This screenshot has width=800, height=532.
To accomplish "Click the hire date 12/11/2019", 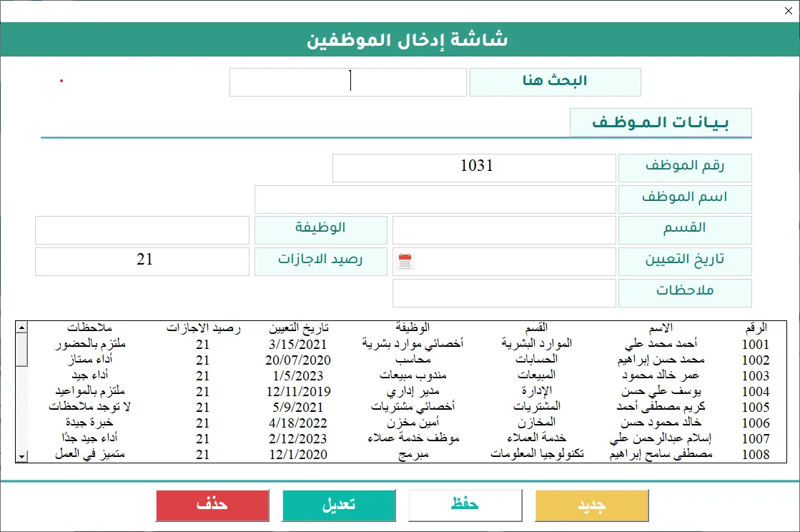I will [298, 392].
